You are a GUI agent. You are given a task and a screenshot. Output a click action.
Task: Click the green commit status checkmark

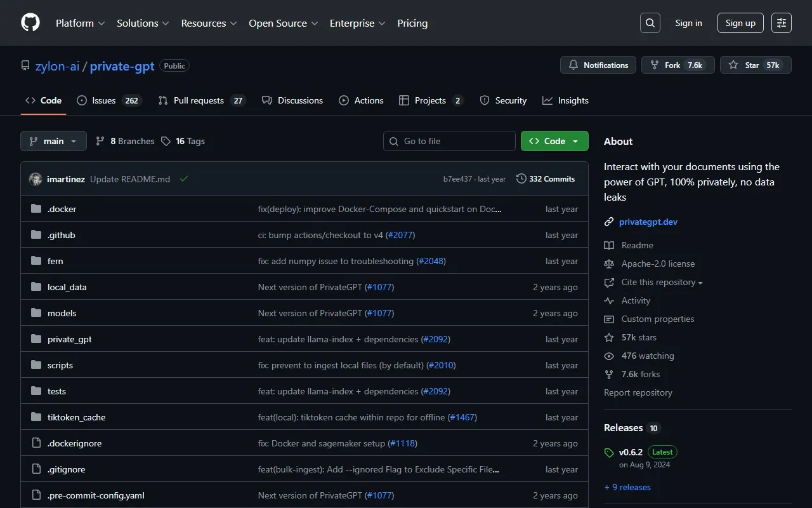[x=184, y=179]
